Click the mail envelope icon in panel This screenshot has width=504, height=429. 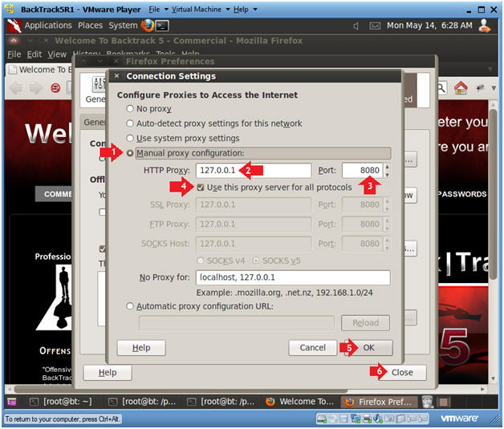375,26
